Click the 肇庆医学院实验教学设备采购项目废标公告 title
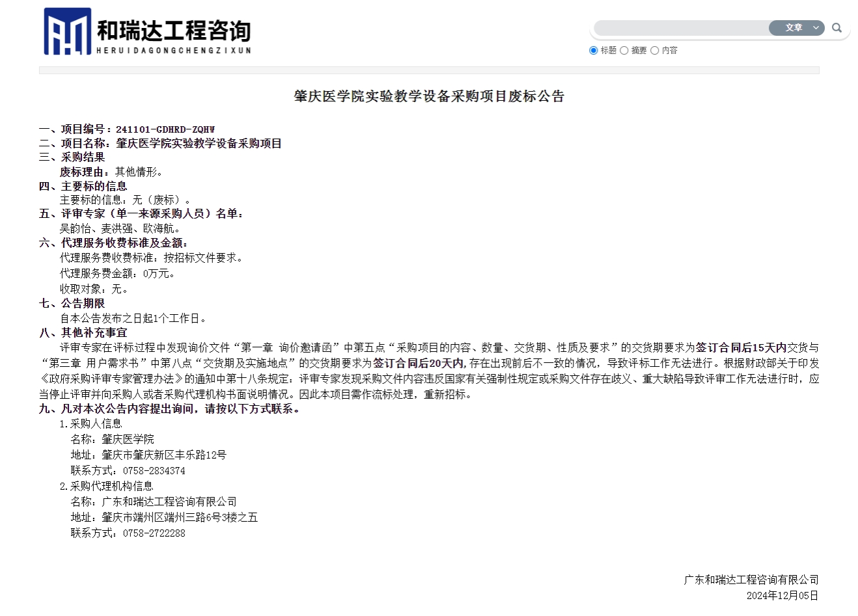This screenshot has width=858, height=616. [429, 96]
